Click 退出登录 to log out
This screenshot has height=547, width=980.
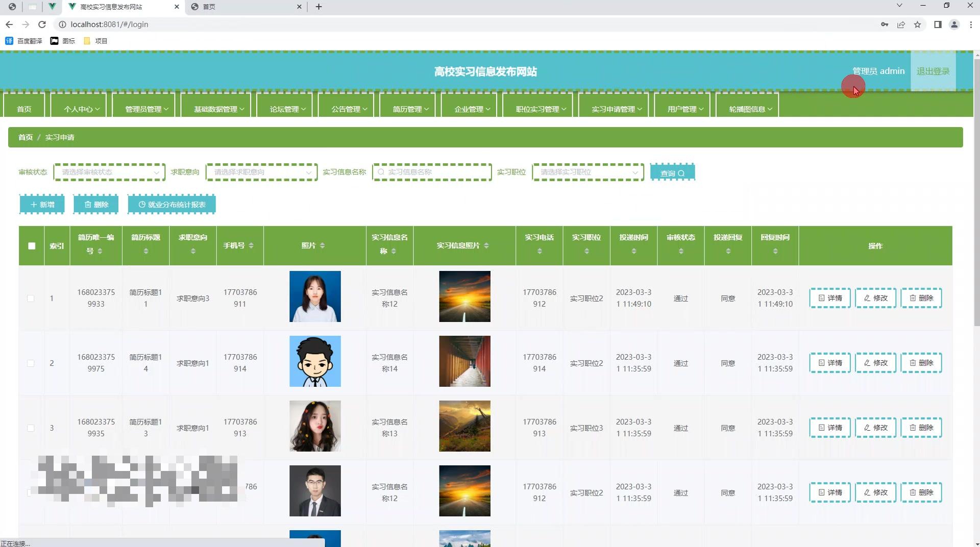933,71
